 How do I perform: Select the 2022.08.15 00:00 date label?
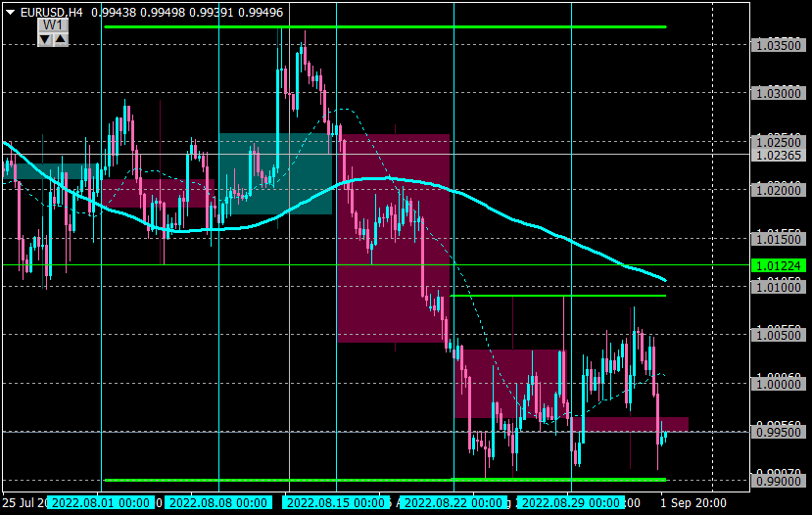pos(336,502)
